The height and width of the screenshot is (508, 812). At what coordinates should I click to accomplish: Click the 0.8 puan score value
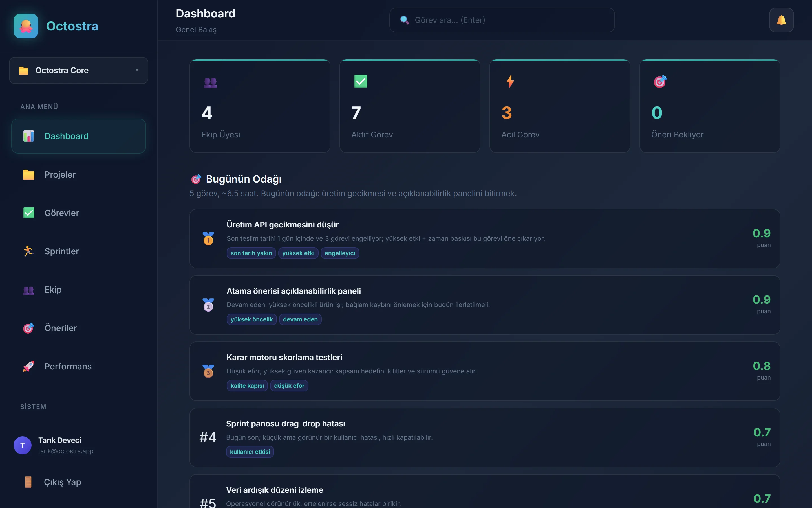pos(761,366)
